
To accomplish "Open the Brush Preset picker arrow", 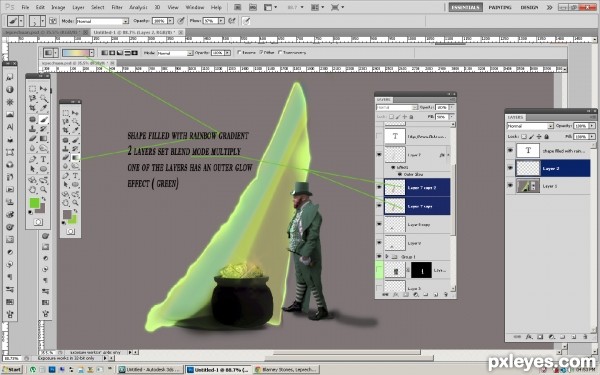I will [42, 21].
